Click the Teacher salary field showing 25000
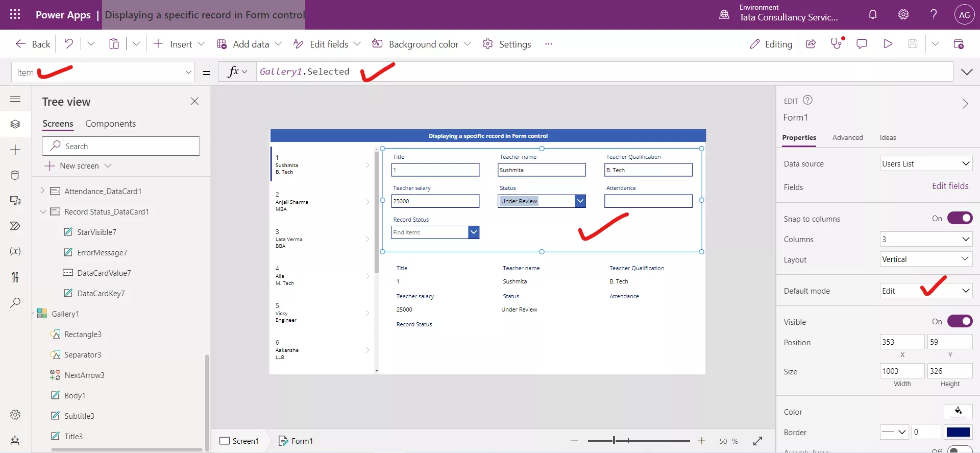The image size is (980, 453). (435, 201)
